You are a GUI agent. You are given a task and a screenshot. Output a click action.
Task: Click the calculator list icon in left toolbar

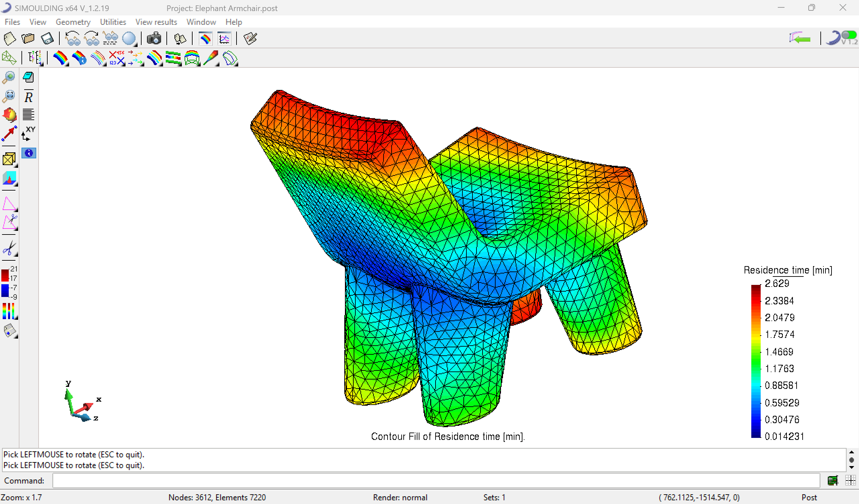click(29, 78)
